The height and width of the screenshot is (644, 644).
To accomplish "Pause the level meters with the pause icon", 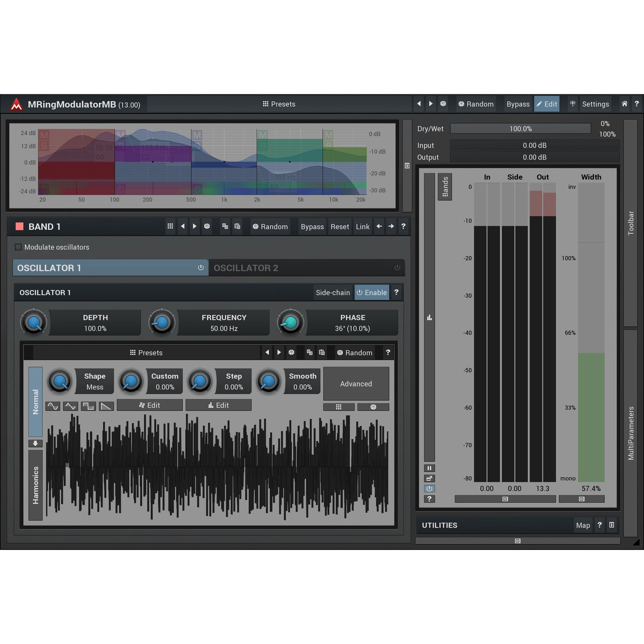I will pyautogui.click(x=429, y=468).
